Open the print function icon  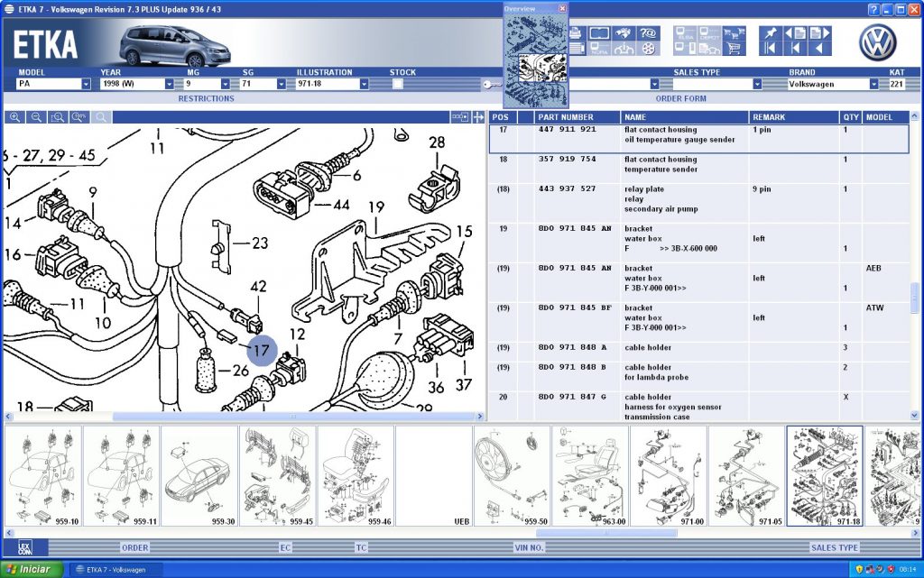click(576, 32)
